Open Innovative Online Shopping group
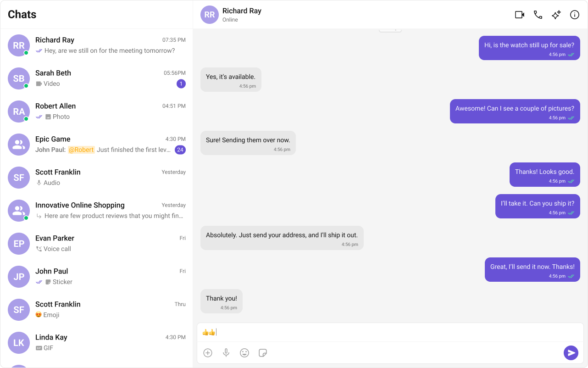The height and width of the screenshot is (368, 588). 96,211
